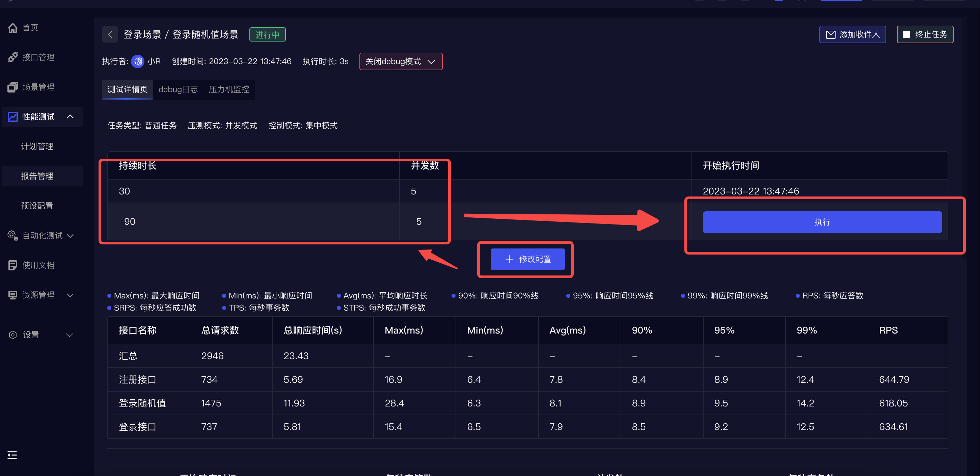This screenshot has height=476, width=980.
Task: Expand the 设置 menu chevron
Action: tap(69, 335)
